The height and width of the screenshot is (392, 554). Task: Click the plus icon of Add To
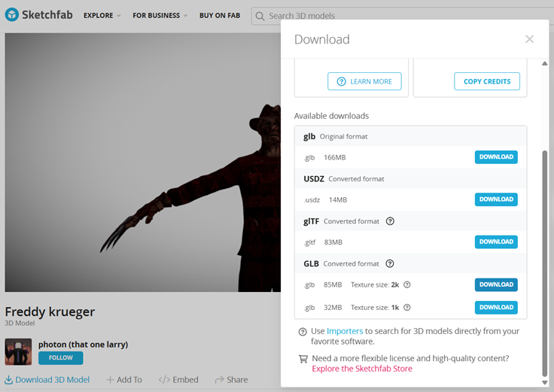tap(110, 380)
